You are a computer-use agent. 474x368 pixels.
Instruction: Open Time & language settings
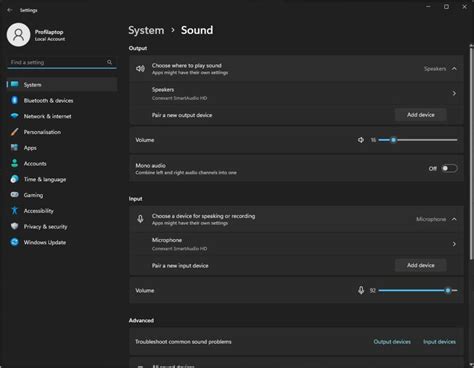[62, 179]
